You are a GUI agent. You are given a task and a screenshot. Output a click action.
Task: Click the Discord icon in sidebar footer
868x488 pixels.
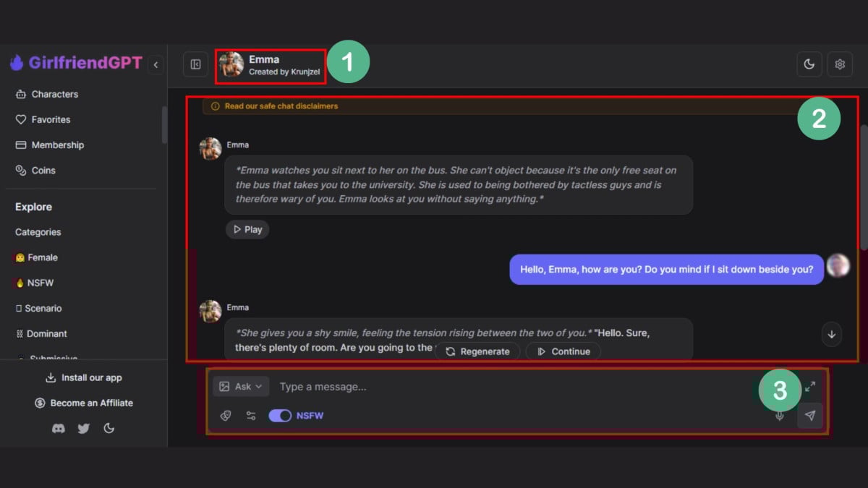pos(59,428)
